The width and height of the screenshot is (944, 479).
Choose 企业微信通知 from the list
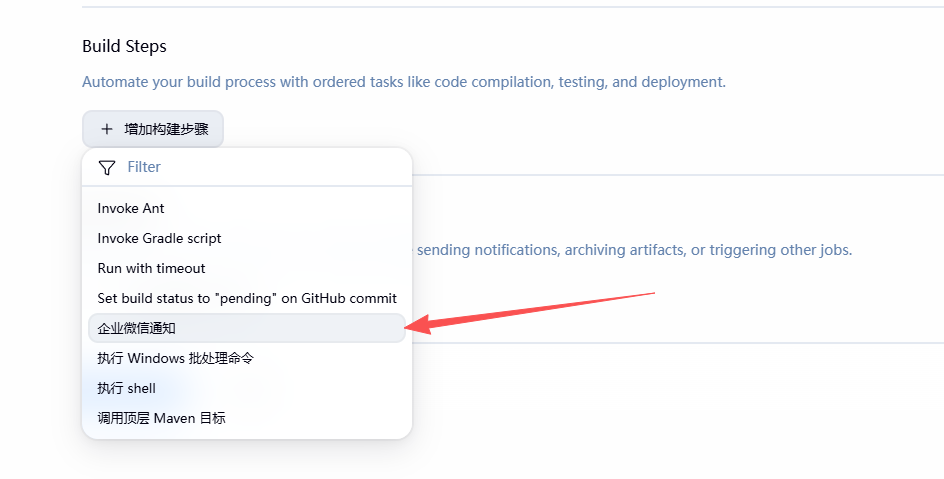tap(137, 328)
